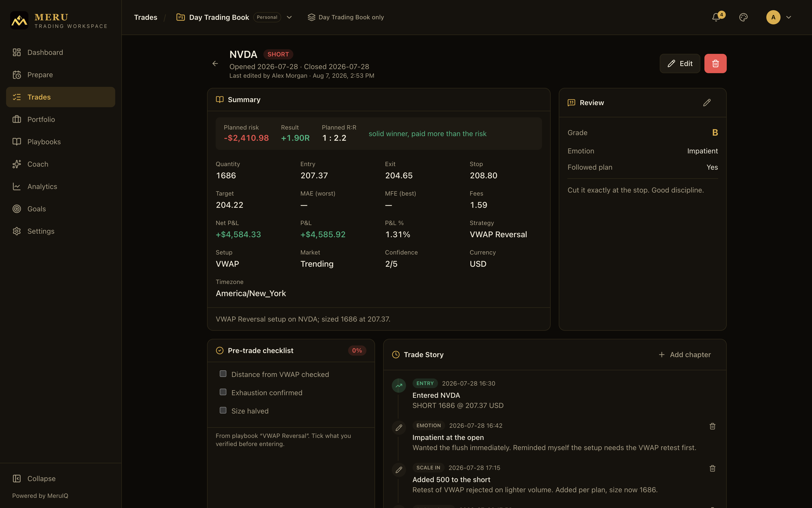Viewport: 812px width, 508px height.
Task: Open the Analytics page
Action: click(x=60, y=186)
